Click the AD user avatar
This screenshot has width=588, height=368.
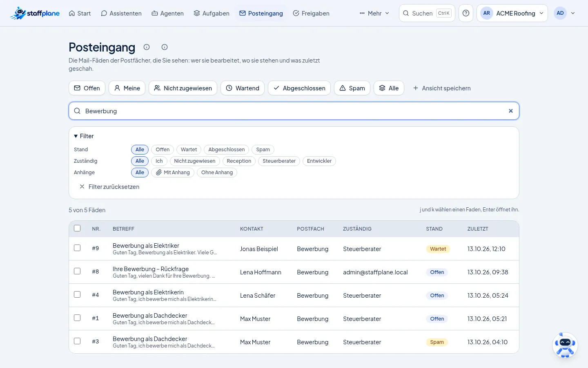click(x=560, y=13)
